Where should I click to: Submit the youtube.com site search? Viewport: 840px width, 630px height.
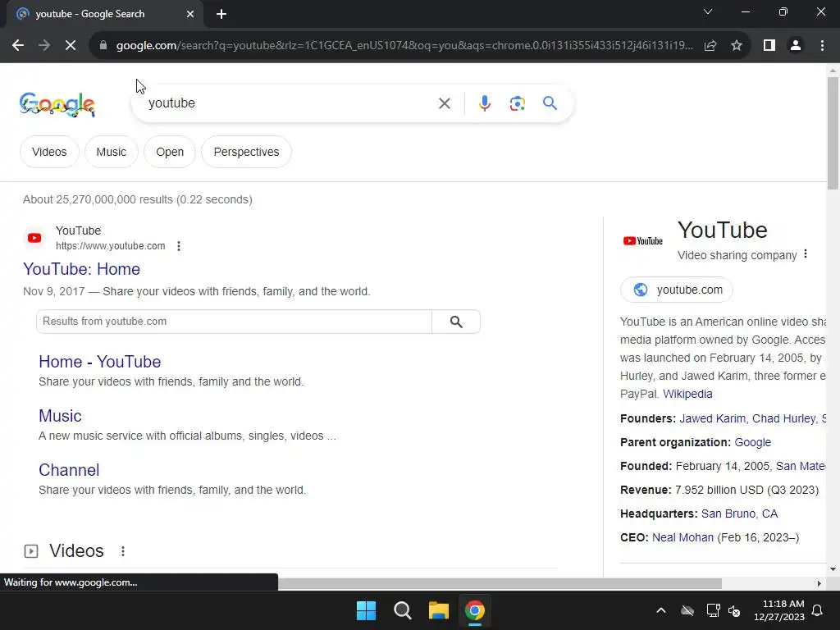pos(456,322)
